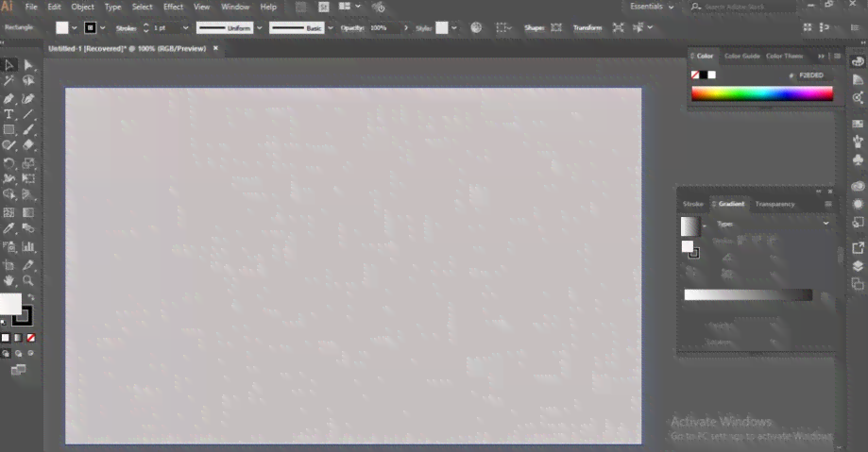Select the Free Transform tool
The height and width of the screenshot is (452, 868).
click(x=28, y=178)
